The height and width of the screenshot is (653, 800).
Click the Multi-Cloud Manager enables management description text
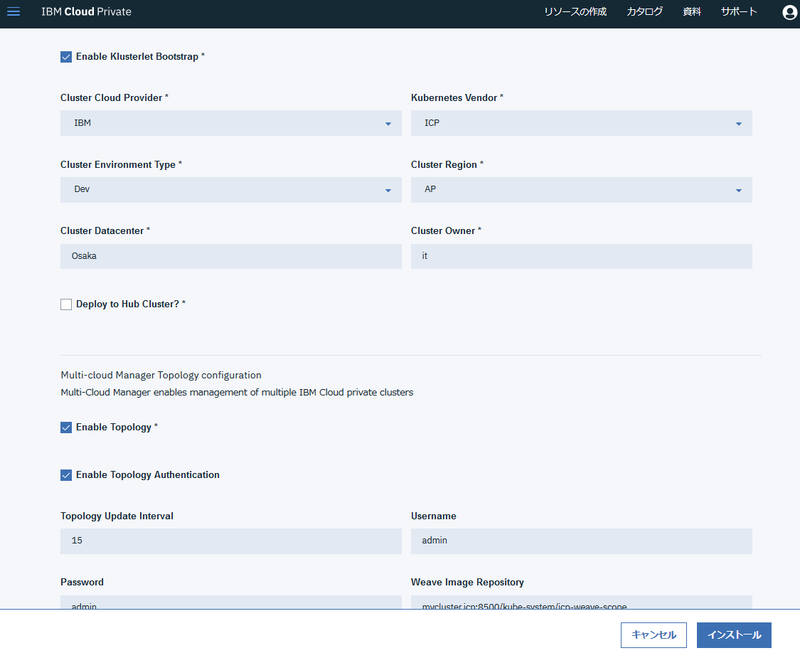point(237,392)
